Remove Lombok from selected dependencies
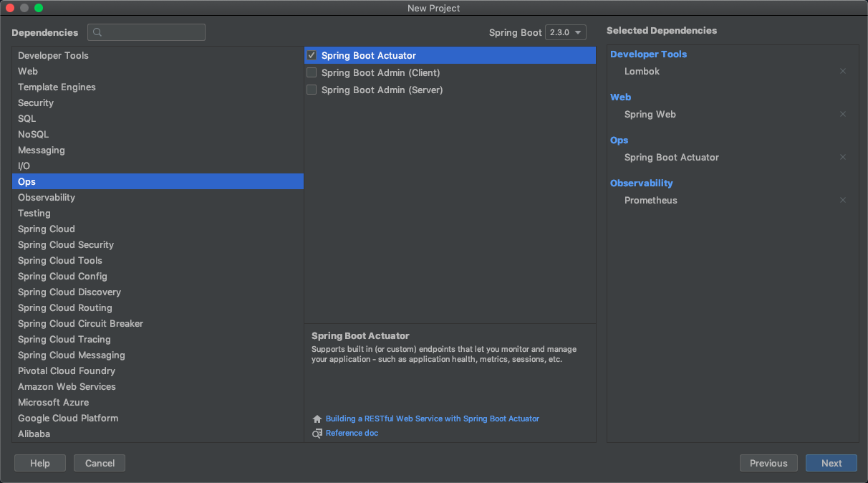 click(843, 71)
